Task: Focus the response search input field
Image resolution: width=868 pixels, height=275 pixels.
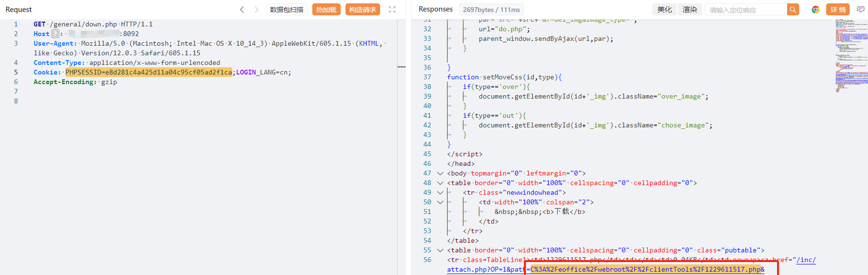Action: (746, 10)
